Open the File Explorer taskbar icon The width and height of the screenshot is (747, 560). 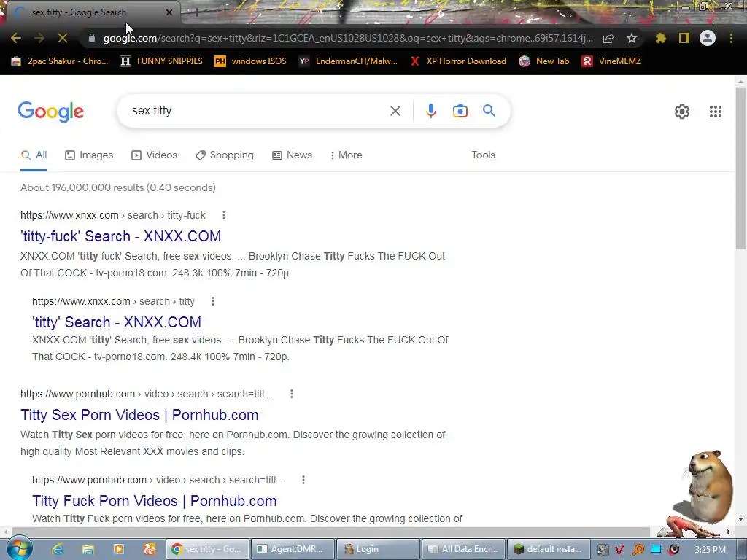[88, 549]
